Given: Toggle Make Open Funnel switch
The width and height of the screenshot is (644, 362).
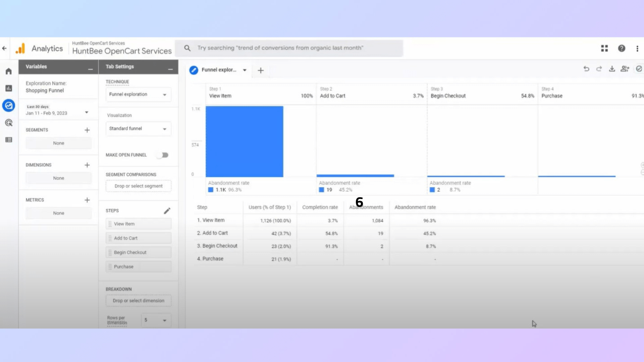Looking at the screenshot, I should pyautogui.click(x=163, y=155).
